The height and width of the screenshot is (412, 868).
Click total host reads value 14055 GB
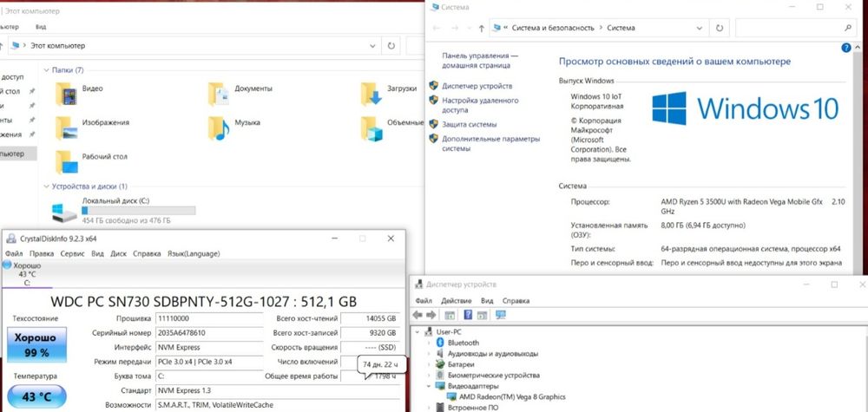click(x=370, y=318)
